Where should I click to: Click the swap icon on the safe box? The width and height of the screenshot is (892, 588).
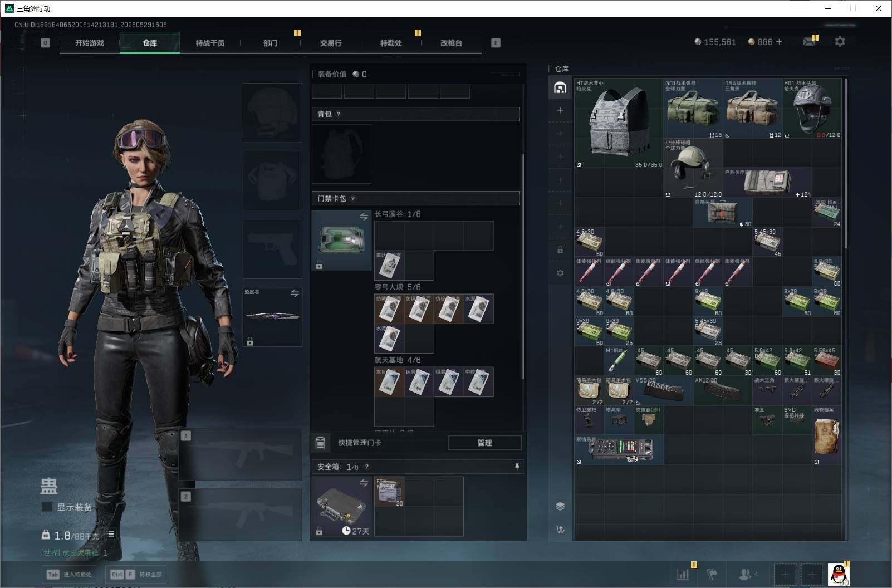click(364, 483)
